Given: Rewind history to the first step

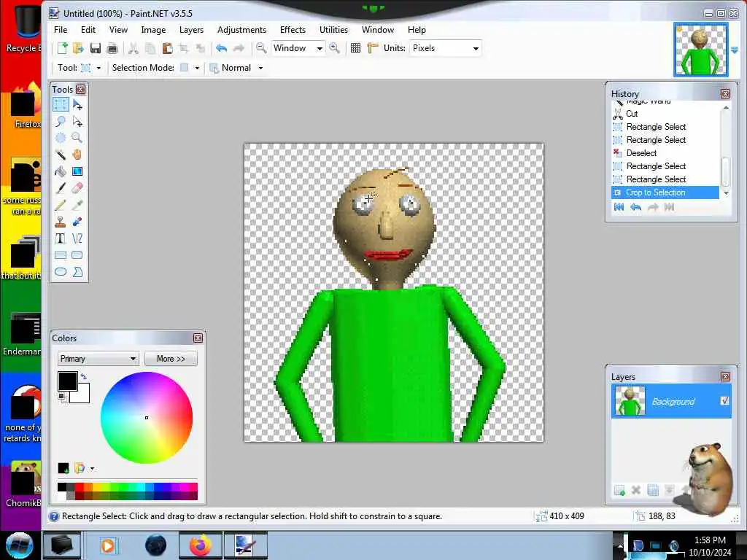Looking at the screenshot, I should (619, 207).
